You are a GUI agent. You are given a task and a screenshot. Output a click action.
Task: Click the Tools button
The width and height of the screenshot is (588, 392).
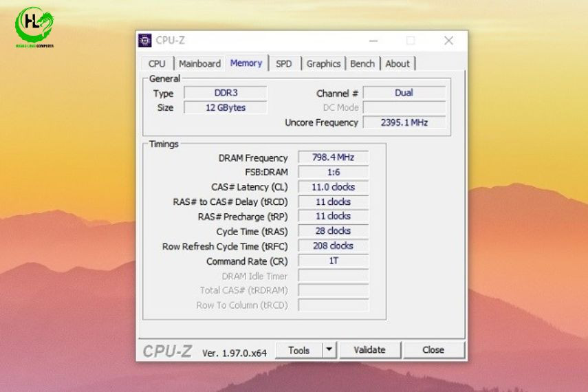(x=299, y=350)
